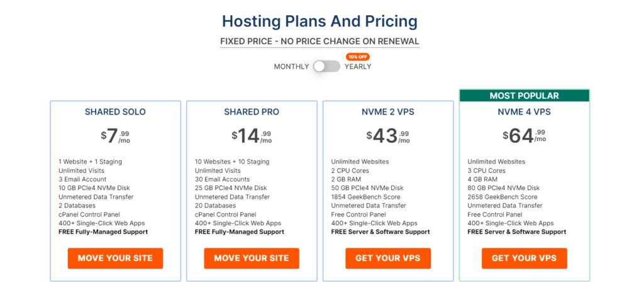The image size is (644, 290).
Task: Click the $7.99/mo price
Action: (x=116, y=136)
